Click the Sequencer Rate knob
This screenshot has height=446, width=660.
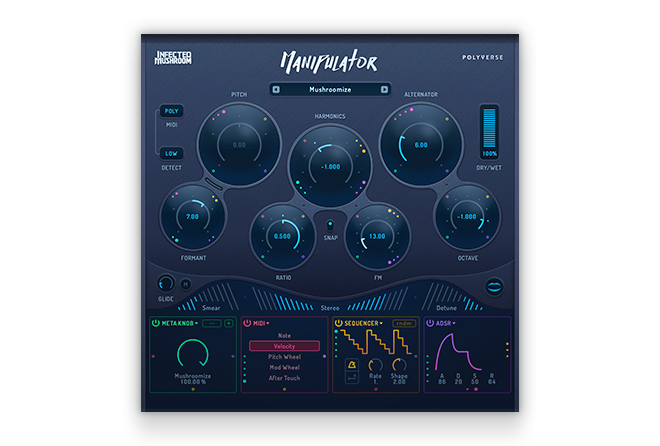(x=375, y=365)
